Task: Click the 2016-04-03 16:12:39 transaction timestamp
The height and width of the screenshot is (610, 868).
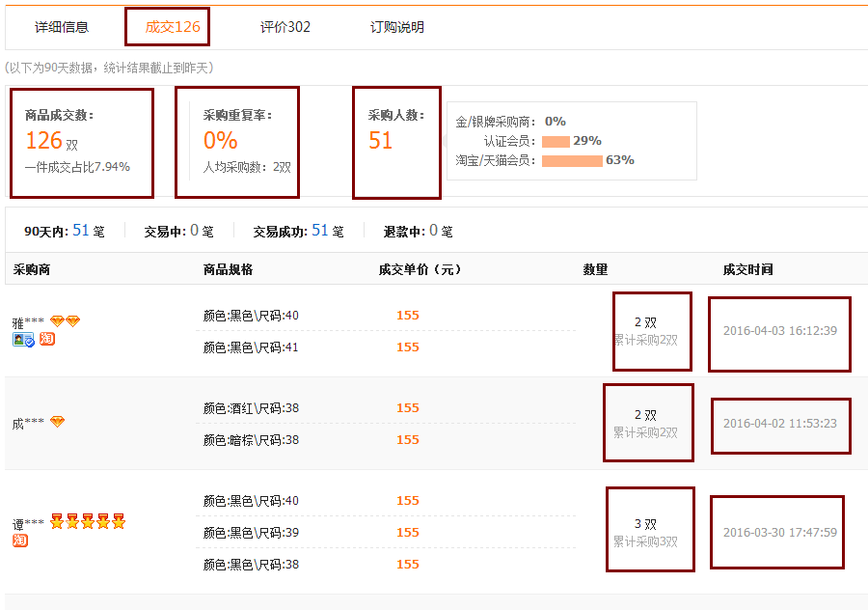Action: [x=779, y=331]
